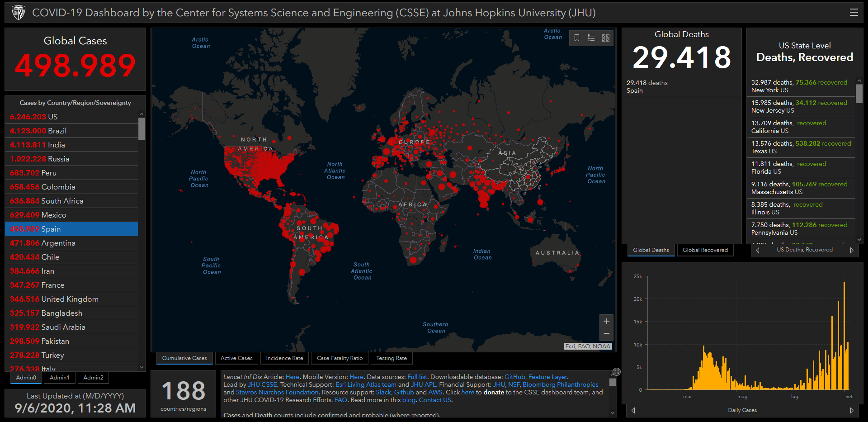
Task: Select France in the country list
Action: pyautogui.click(x=71, y=285)
